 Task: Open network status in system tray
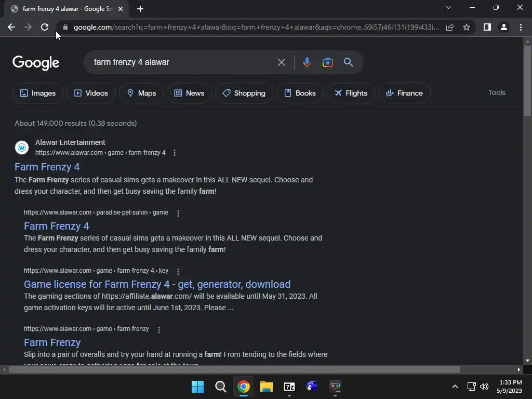click(x=471, y=387)
